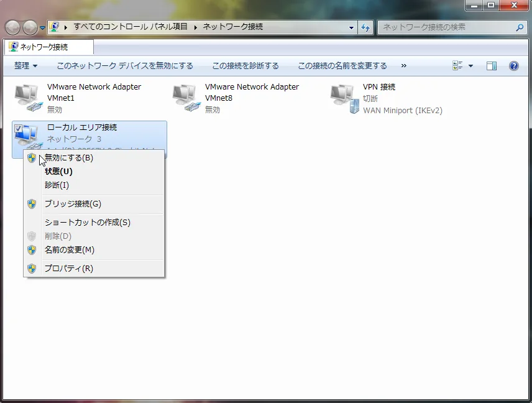Open view options dropdown arrow

470,66
